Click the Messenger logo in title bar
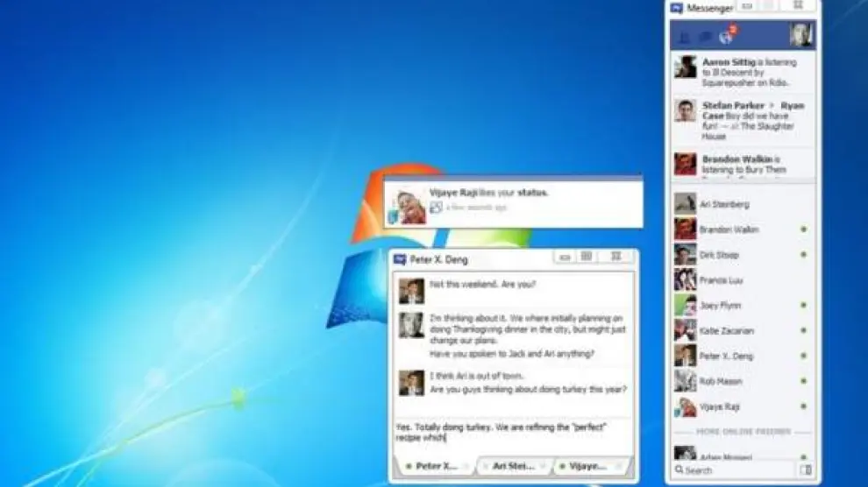This screenshot has width=868, height=487. point(677,8)
